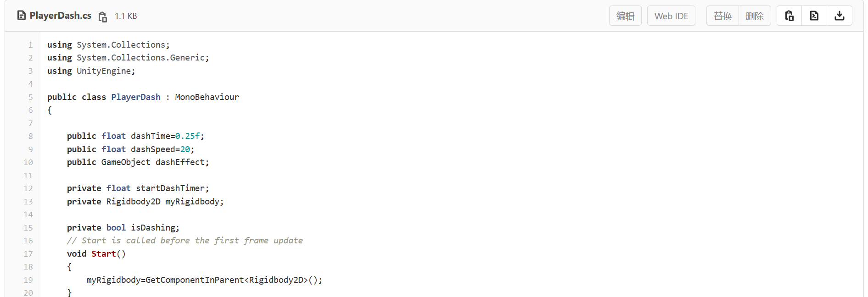Click line number 8 in gutter
The height and width of the screenshot is (297, 868).
tap(31, 136)
